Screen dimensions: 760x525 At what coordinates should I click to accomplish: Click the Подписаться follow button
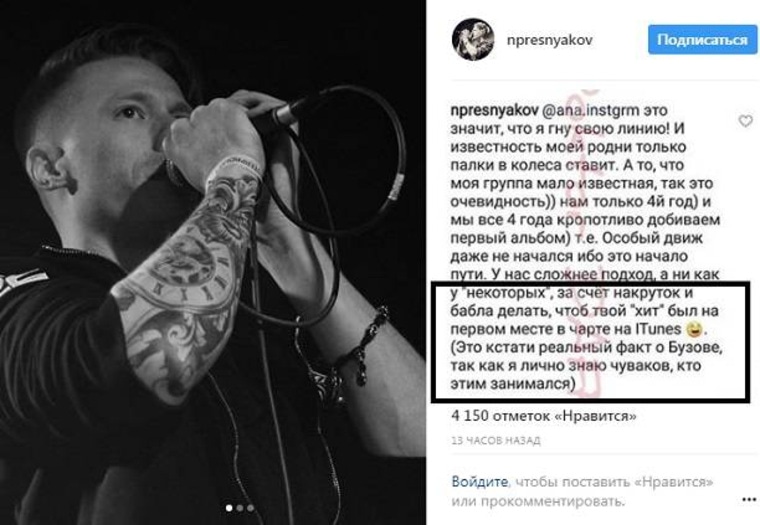pyautogui.click(x=702, y=40)
